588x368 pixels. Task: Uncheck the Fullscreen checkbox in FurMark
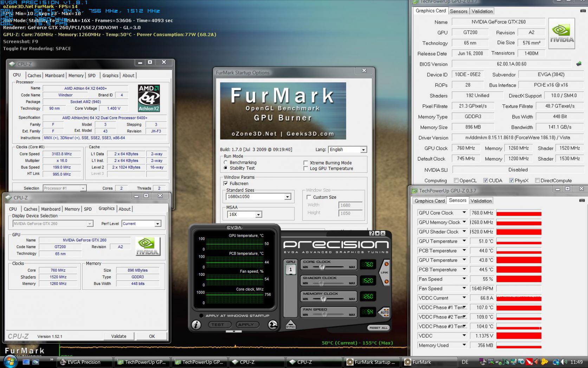(226, 183)
